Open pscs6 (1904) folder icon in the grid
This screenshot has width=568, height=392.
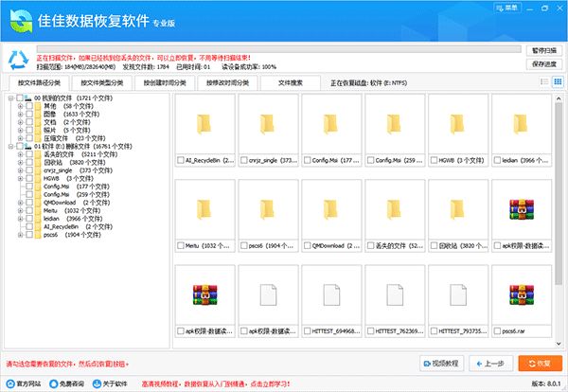pyautogui.click(x=268, y=209)
